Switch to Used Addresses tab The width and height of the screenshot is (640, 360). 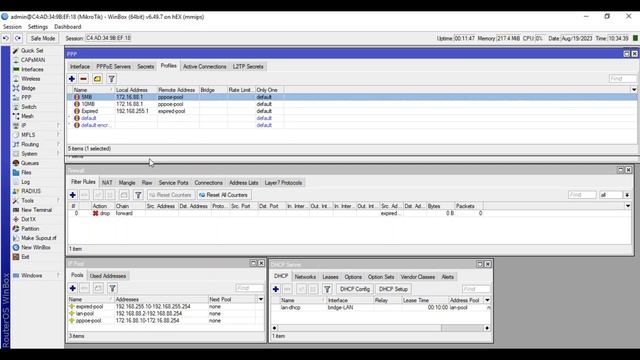click(x=108, y=276)
